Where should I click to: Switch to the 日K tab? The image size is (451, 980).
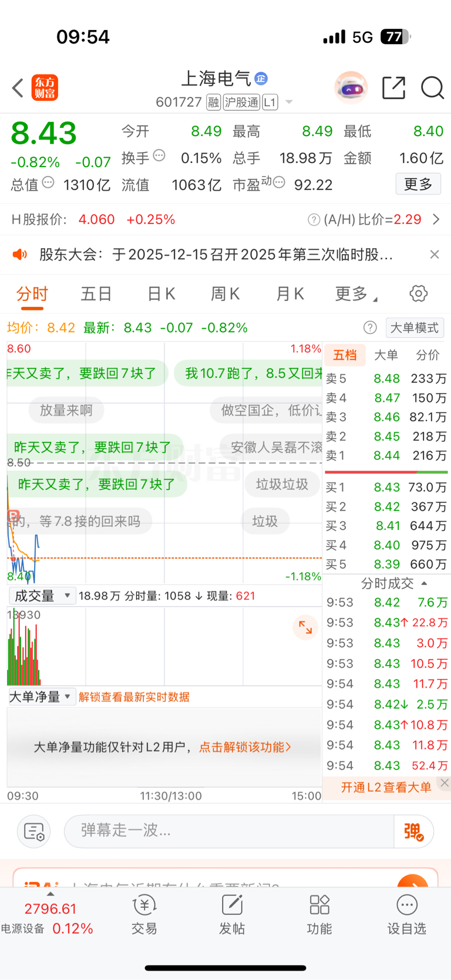click(161, 294)
